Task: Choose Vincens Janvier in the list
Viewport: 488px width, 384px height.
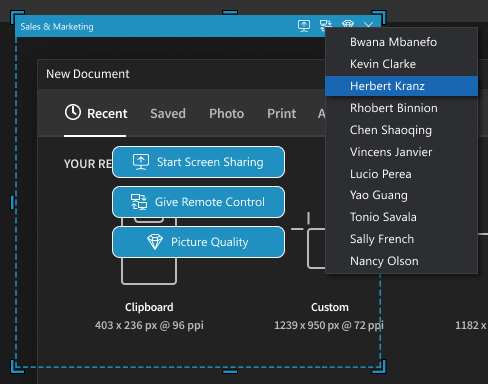Action: tap(401, 152)
